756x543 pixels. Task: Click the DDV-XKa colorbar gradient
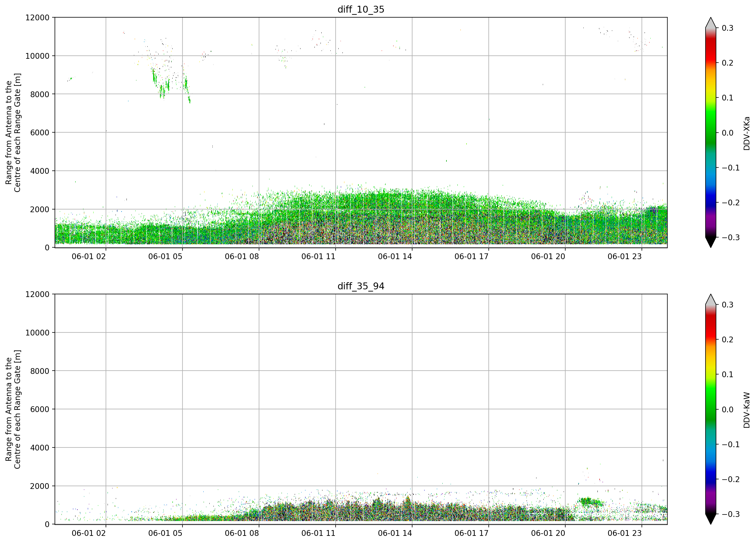(711, 132)
